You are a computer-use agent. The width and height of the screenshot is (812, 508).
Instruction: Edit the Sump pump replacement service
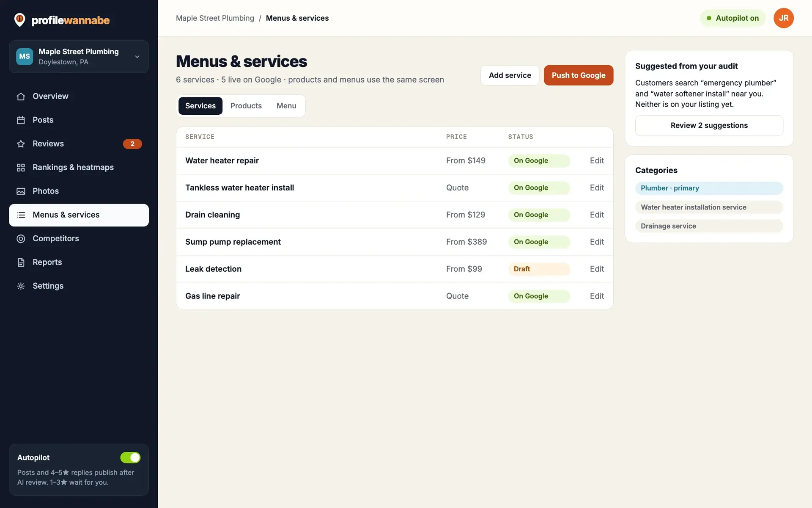point(597,242)
